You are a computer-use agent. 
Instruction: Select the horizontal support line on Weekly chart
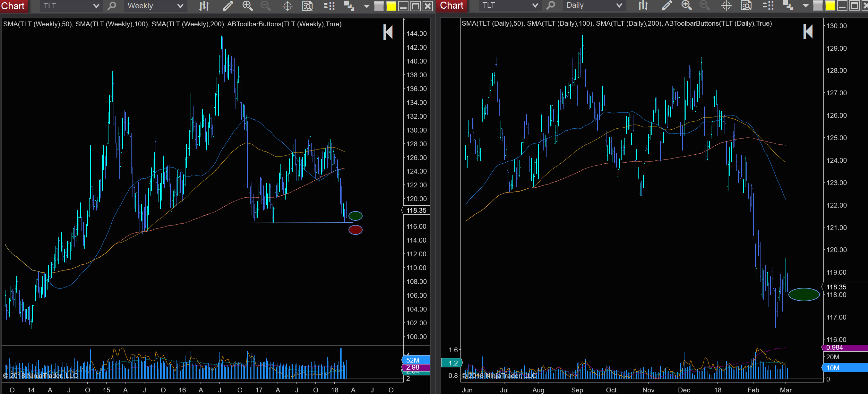(x=300, y=223)
